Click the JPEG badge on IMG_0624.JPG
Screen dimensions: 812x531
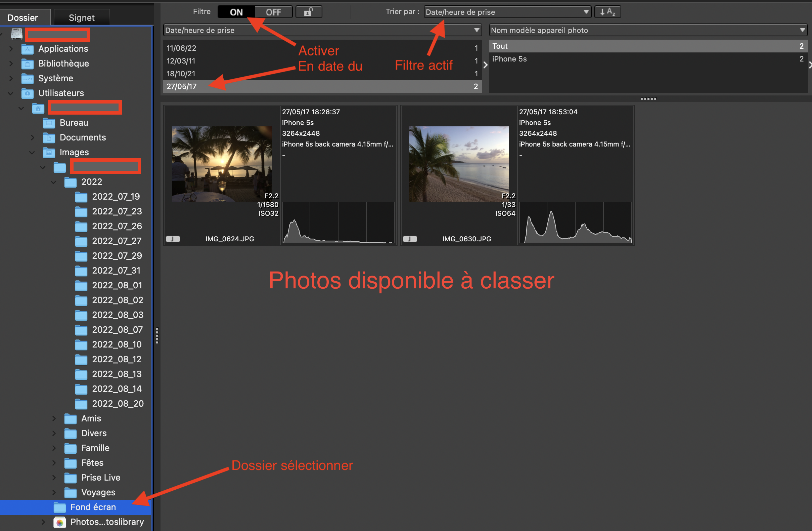point(173,239)
